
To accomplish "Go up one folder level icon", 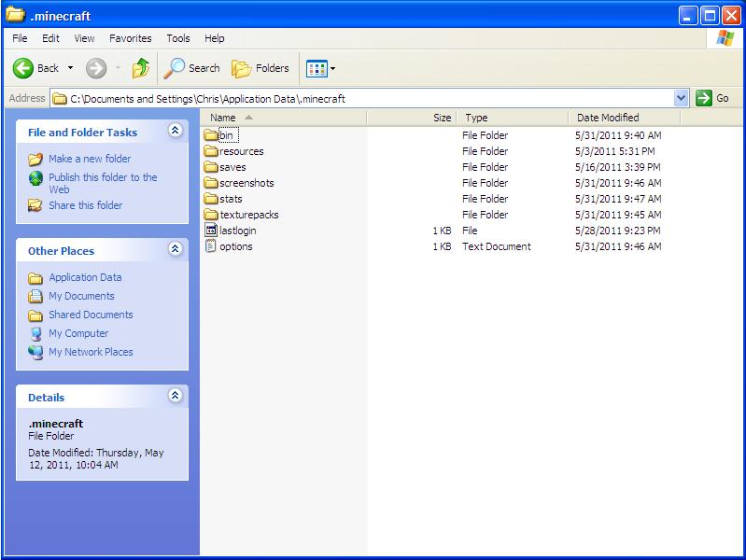I will click(141, 68).
